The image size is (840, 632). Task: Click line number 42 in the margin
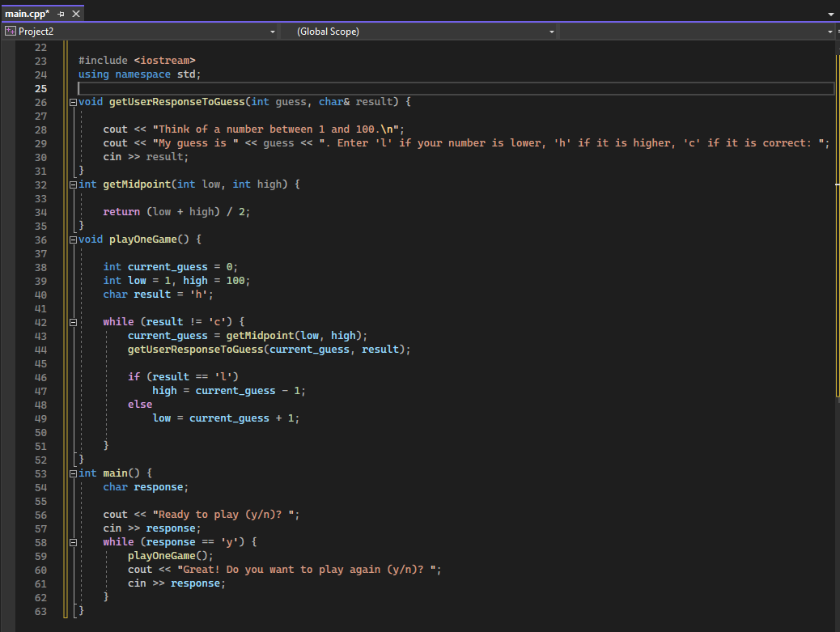(x=40, y=322)
